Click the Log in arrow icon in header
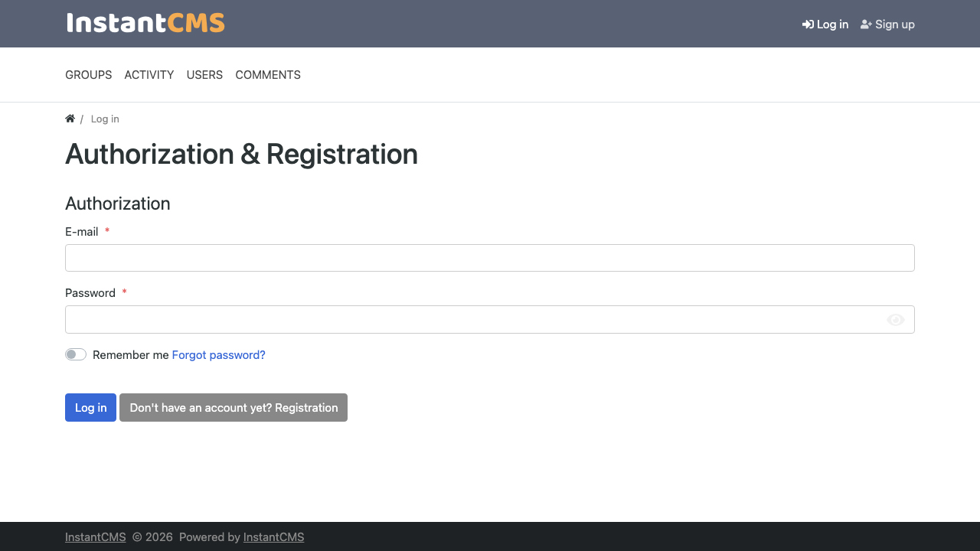This screenshot has width=980, height=551. [808, 24]
